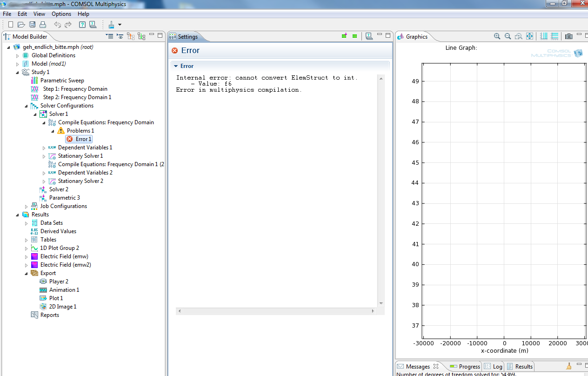Click vertical scrollbar of error text box
The width and height of the screenshot is (588, 376).
pyautogui.click(x=381, y=191)
